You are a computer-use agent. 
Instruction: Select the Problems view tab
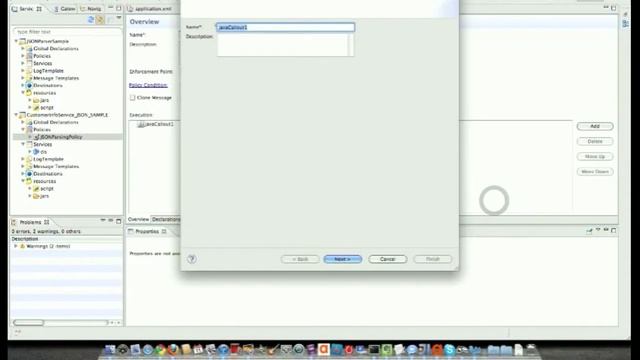(x=31, y=222)
